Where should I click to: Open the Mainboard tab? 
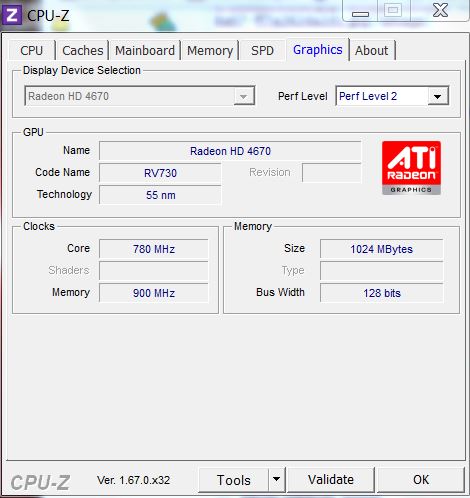click(x=145, y=51)
